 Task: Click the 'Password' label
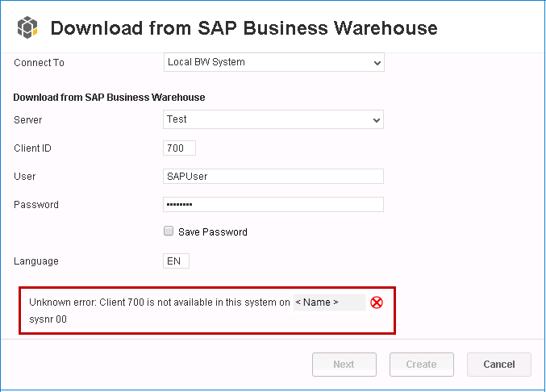[36, 205]
